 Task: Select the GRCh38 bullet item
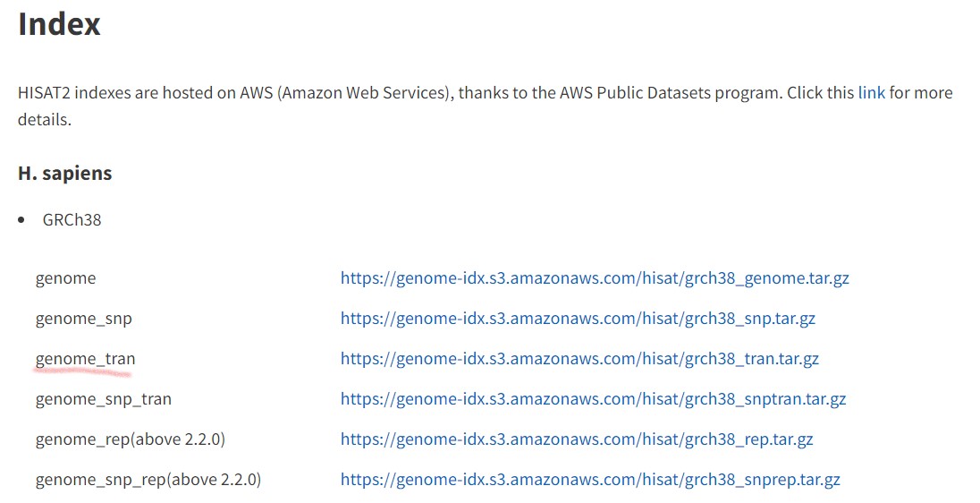pyautogui.click(x=72, y=219)
